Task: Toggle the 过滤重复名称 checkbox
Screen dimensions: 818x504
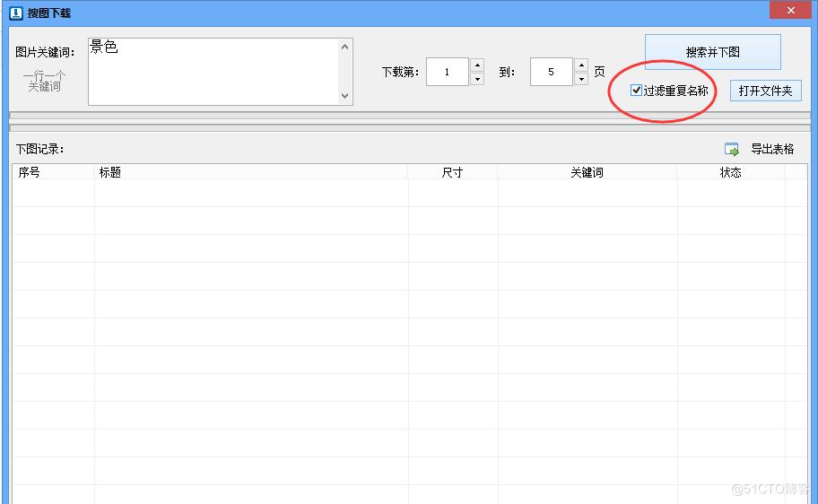Action: coord(636,91)
